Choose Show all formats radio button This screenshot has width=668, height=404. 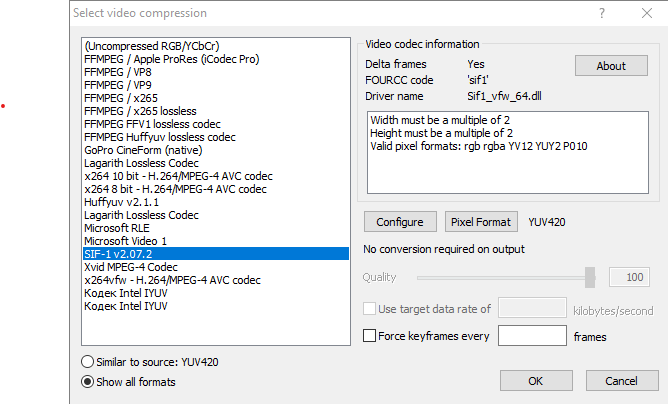click(89, 381)
